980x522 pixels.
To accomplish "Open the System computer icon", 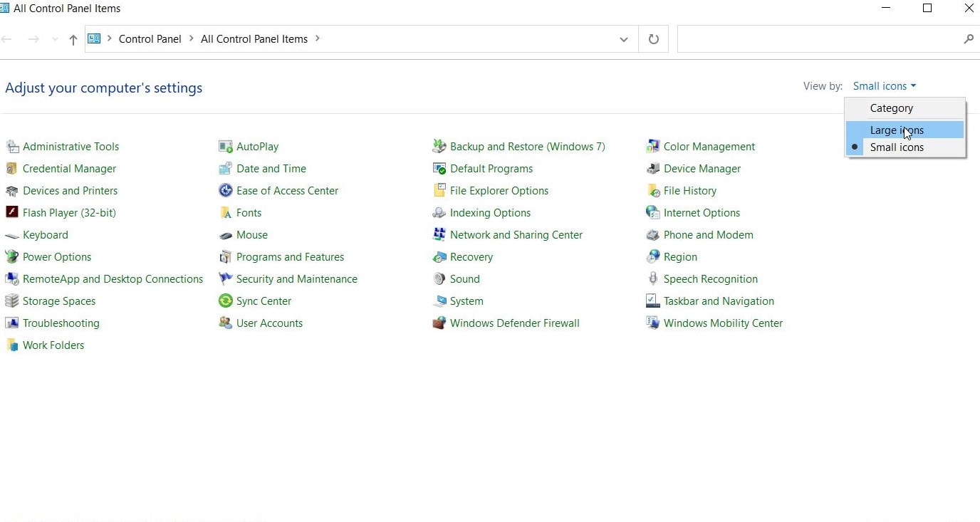I will pyautogui.click(x=439, y=301).
